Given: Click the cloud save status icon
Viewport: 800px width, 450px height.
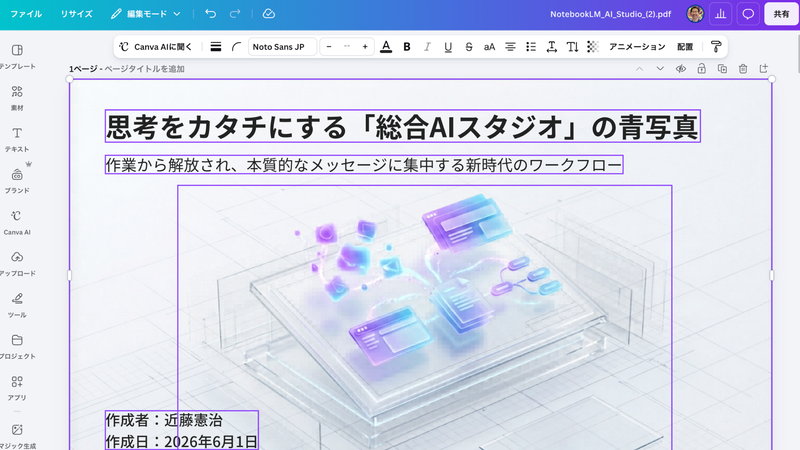Looking at the screenshot, I should 268,14.
